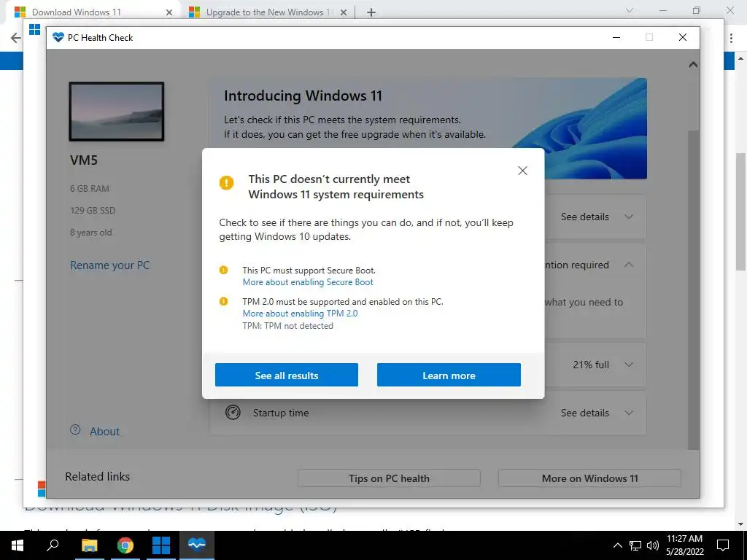
Task: Open File Explorer from the taskbar
Action: [x=89, y=545]
